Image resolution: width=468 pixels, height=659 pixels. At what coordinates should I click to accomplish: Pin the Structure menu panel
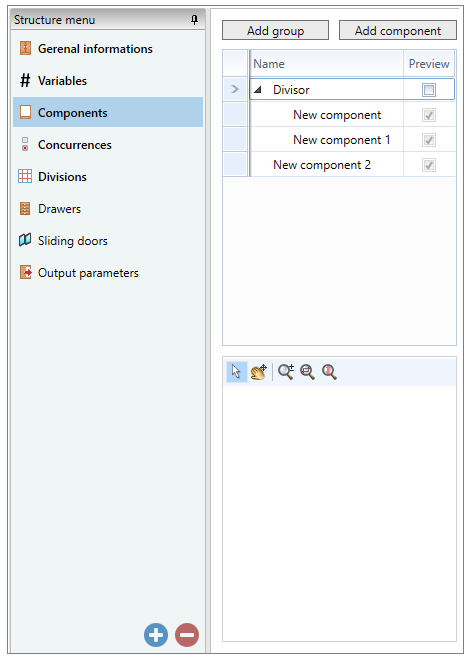(x=194, y=20)
